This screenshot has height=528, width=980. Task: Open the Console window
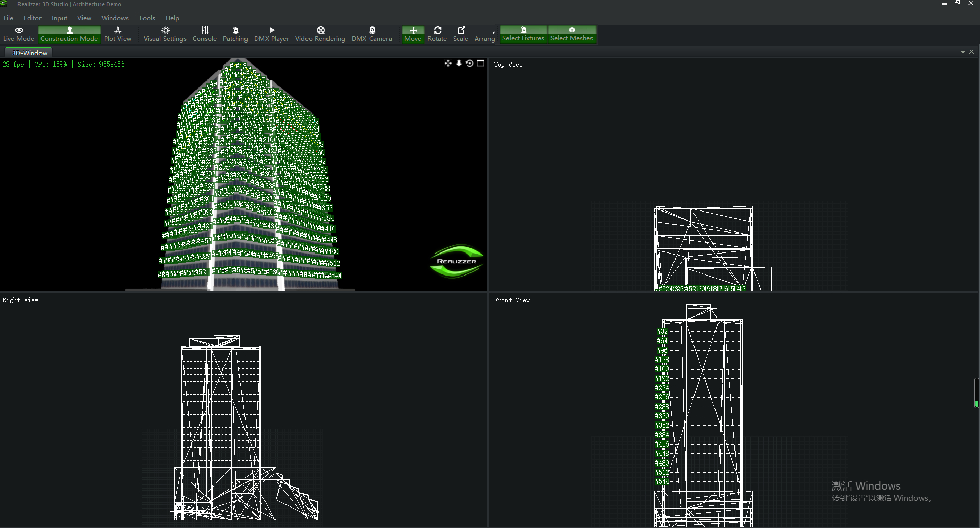205,34
